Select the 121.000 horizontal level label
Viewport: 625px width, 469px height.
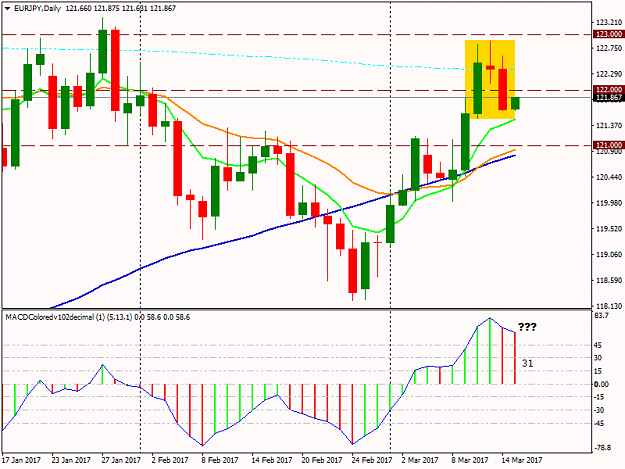(608, 145)
